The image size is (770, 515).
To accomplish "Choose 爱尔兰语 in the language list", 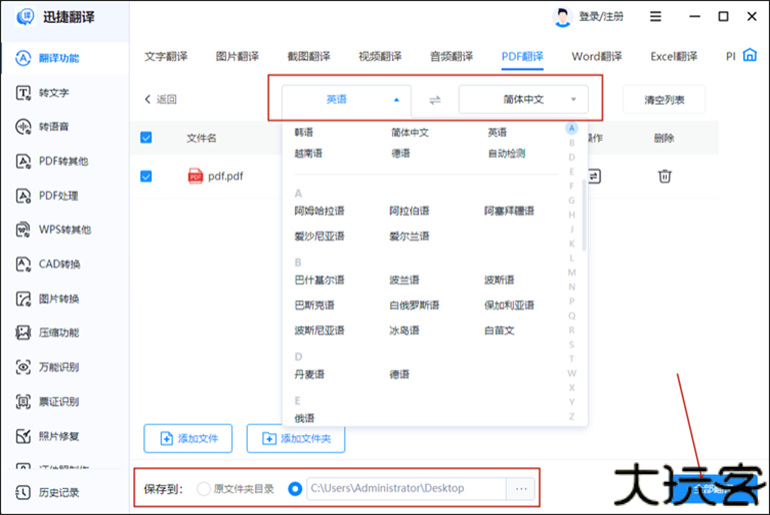I will 409,237.
